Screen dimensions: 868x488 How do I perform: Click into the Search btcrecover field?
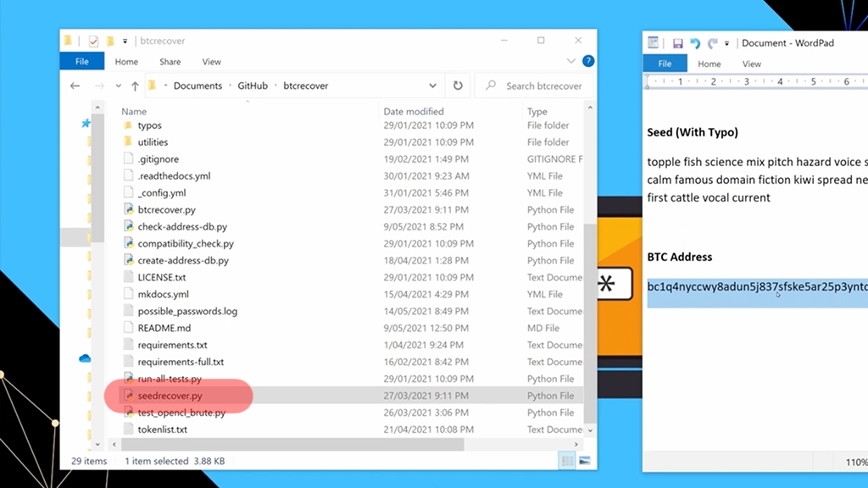(x=542, y=86)
